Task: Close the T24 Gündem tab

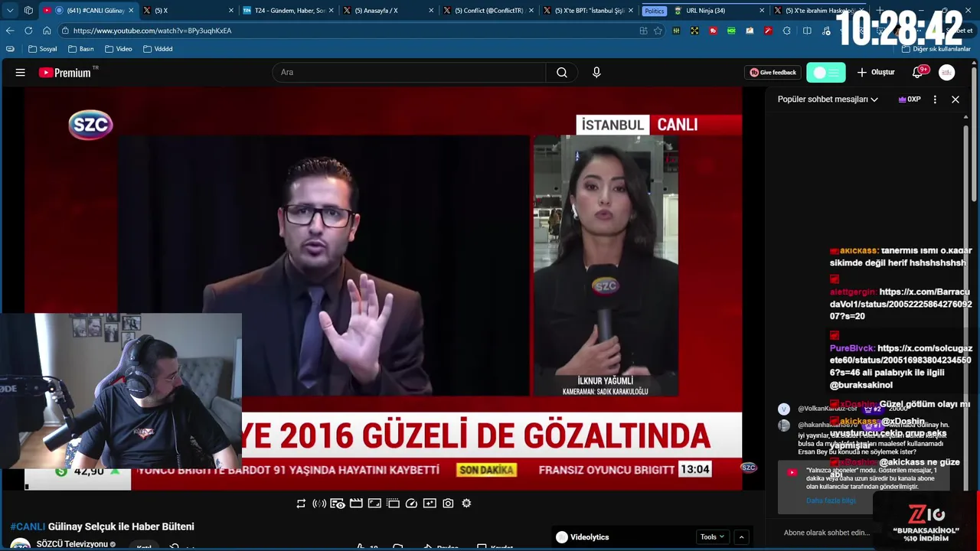Action: [x=332, y=11]
